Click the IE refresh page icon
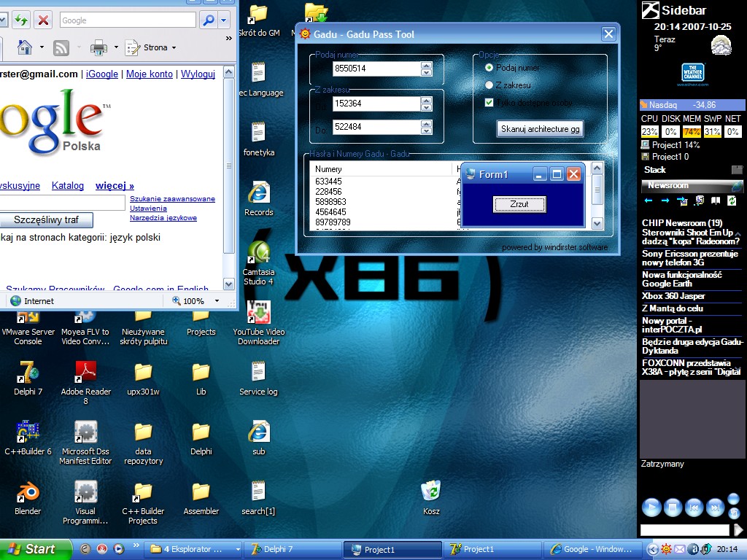Viewport: 747px width, 560px height. click(x=21, y=20)
